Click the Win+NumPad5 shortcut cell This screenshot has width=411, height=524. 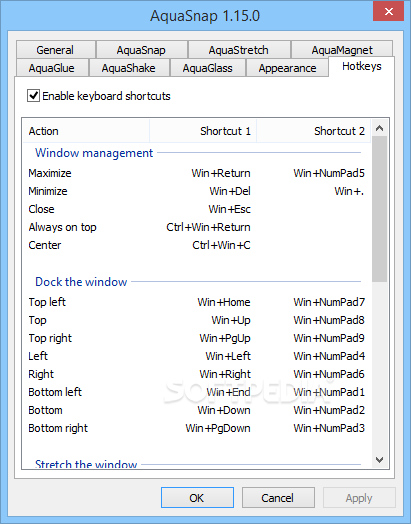coord(329,173)
